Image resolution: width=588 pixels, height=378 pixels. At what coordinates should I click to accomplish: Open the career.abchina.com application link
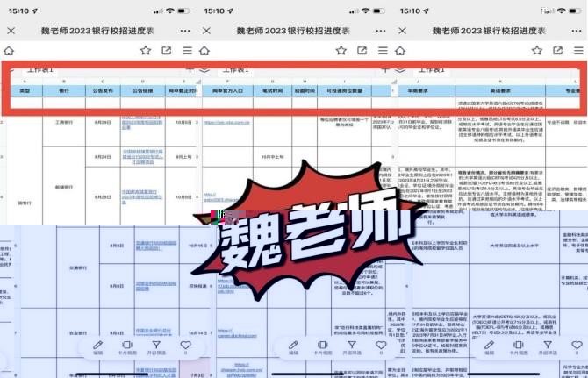[237, 333]
